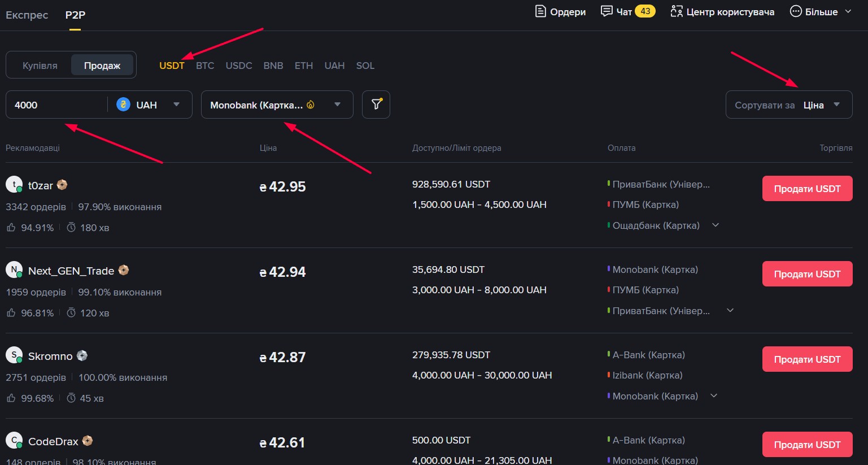Select the BTC coin tab
The image size is (868, 465).
click(x=205, y=66)
